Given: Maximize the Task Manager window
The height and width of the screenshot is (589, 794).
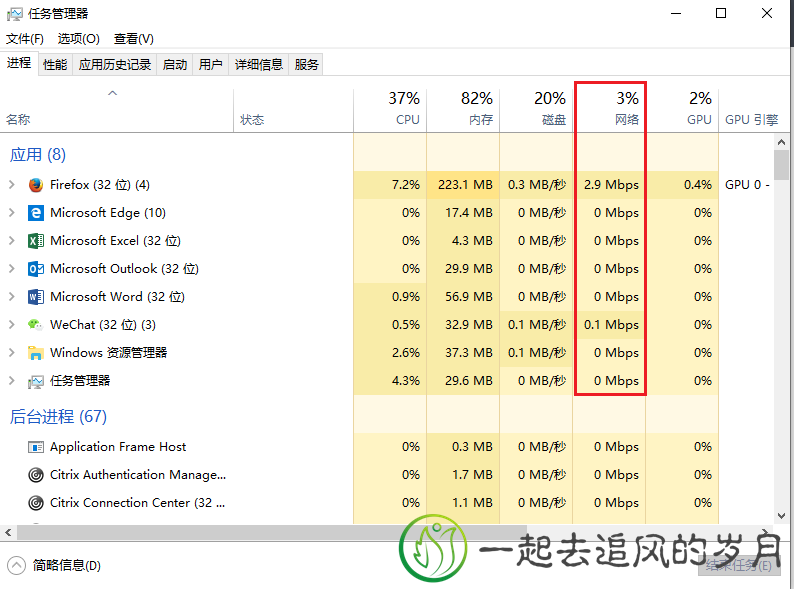Looking at the screenshot, I should [x=721, y=14].
